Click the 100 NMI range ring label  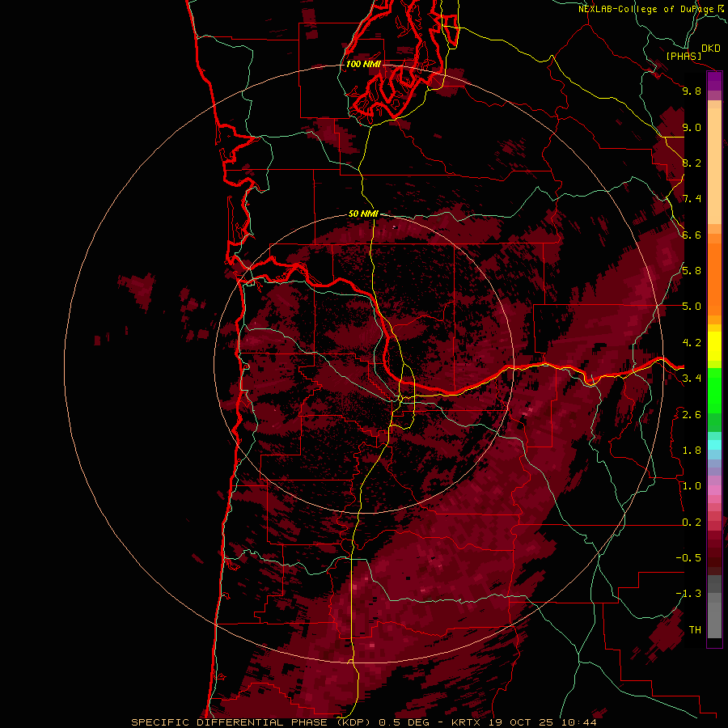pyautogui.click(x=363, y=64)
